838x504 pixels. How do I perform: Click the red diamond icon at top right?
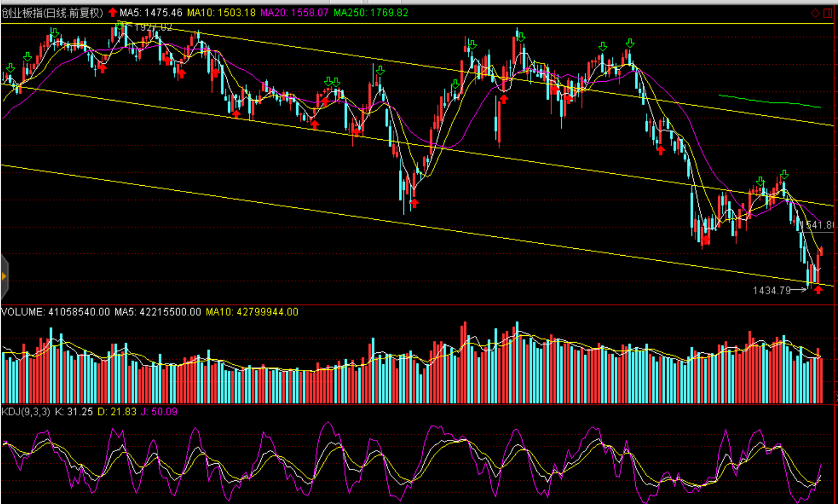(x=815, y=13)
